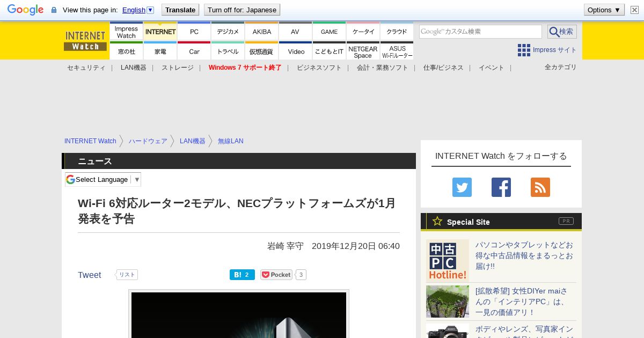The image size is (644, 338).
Task: Click the Wi-Fi 6対応ルーター article headline
Action: point(237,211)
